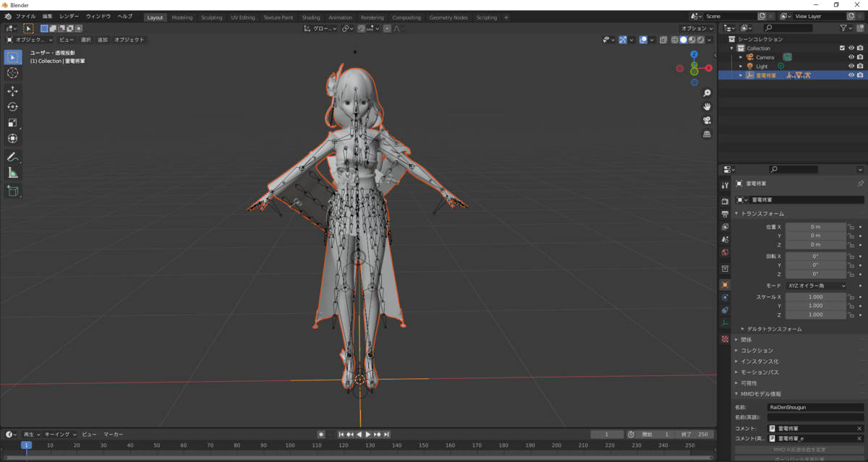
Task: Open object mode dropdown
Action: [x=30, y=40]
